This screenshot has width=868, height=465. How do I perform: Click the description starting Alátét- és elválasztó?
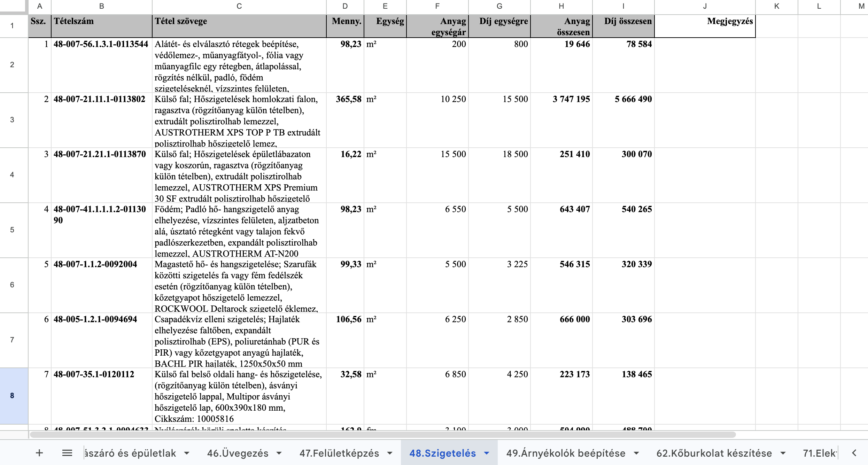tap(239, 65)
